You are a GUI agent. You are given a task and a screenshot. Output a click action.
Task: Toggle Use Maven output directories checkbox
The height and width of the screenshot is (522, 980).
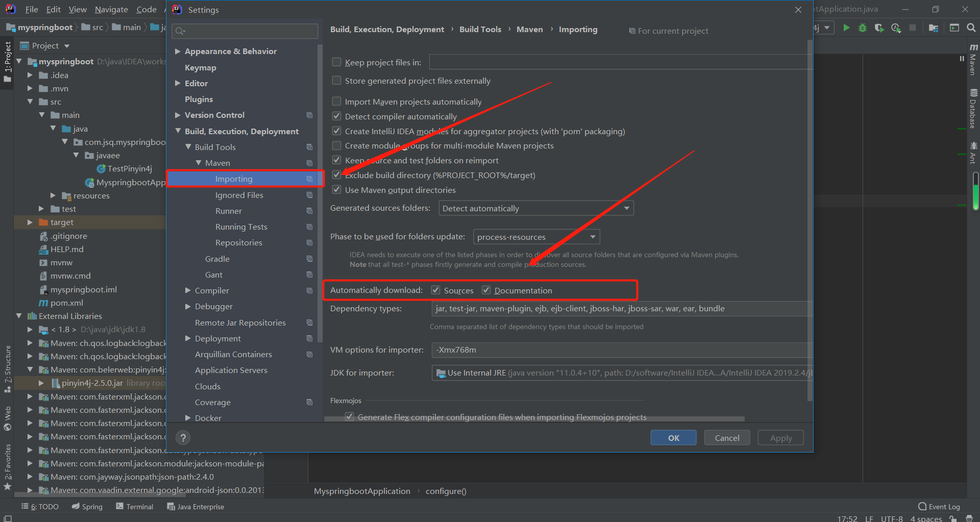click(336, 189)
